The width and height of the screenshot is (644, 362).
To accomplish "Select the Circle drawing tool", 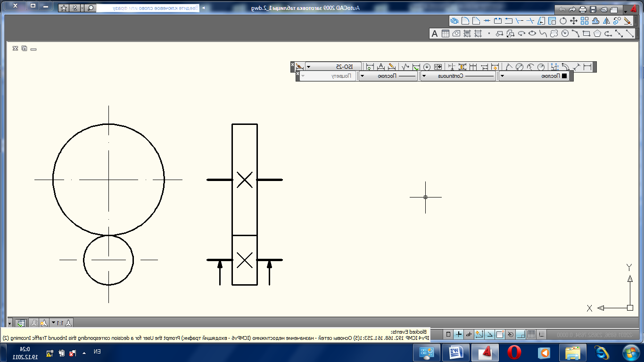I will (x=565, y=33).
